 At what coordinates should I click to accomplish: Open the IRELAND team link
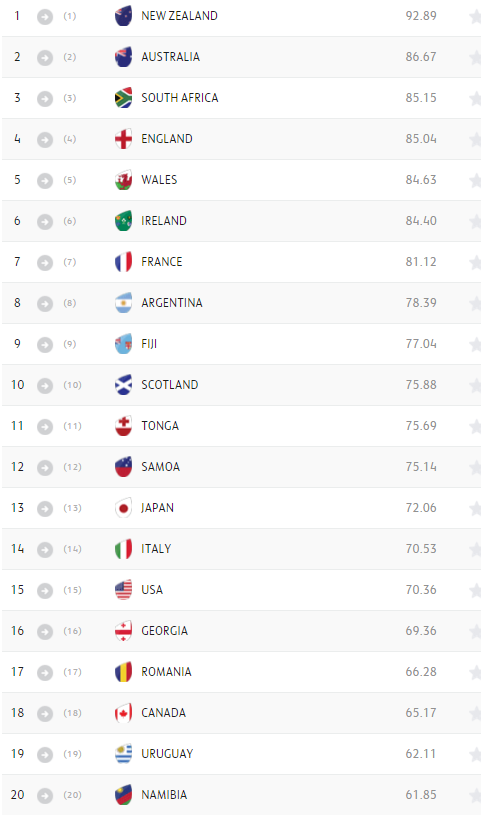click(x=164, y=221)
